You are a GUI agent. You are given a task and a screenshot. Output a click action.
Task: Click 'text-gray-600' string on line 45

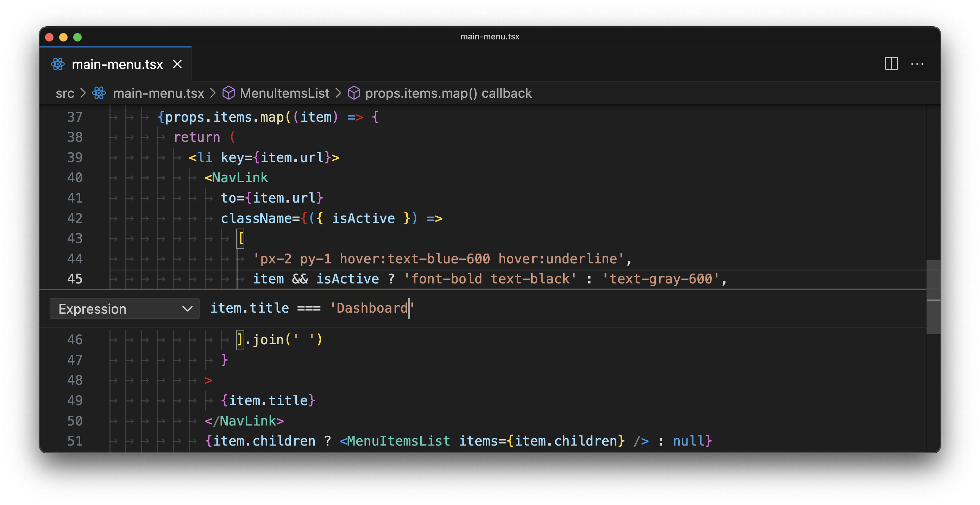[x=660, y=279]
